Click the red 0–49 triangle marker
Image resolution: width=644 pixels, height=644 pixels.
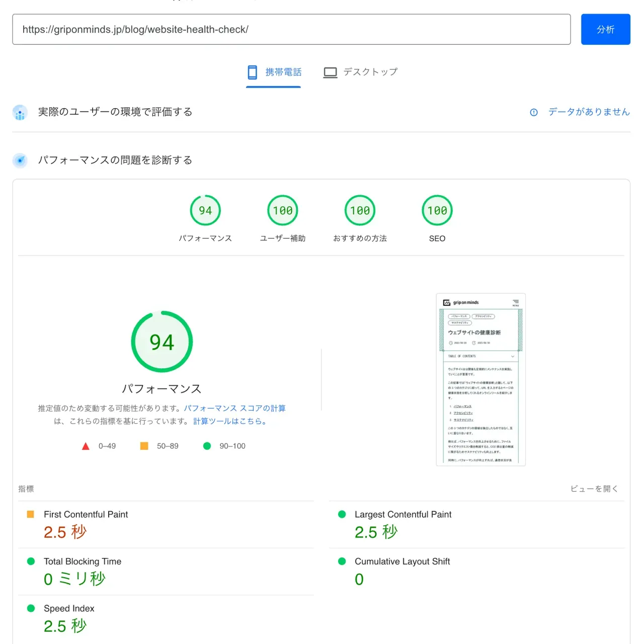[86, 446]
